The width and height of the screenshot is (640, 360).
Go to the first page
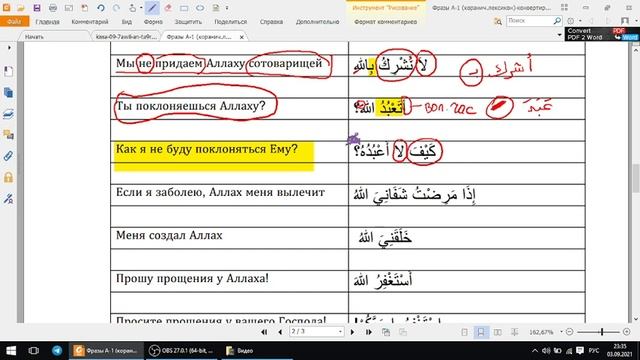coord(264,332)
